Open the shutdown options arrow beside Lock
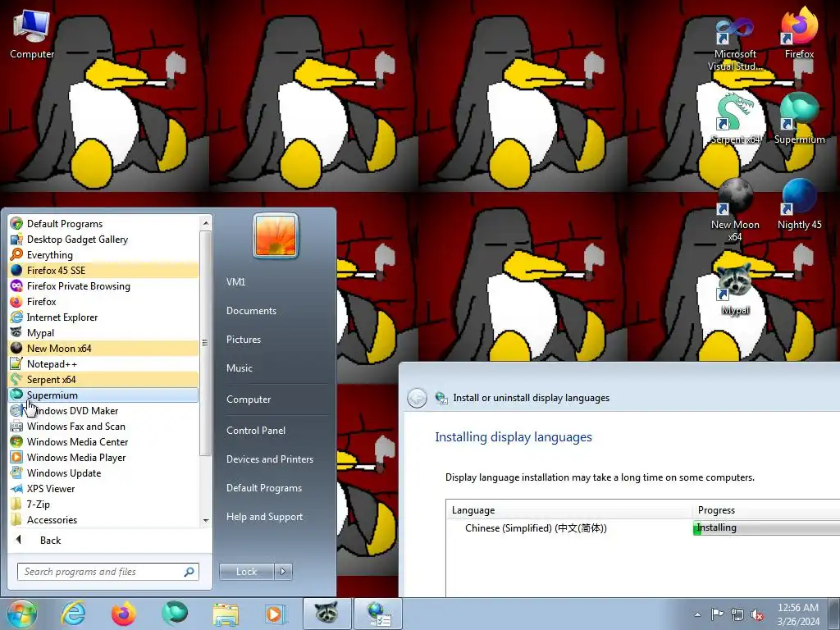Viewport: 840px width, 630px height. click(283, 572)
